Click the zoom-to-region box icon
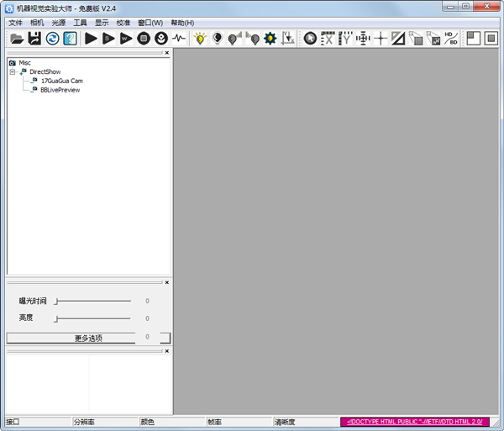 (x=416, y=39)
